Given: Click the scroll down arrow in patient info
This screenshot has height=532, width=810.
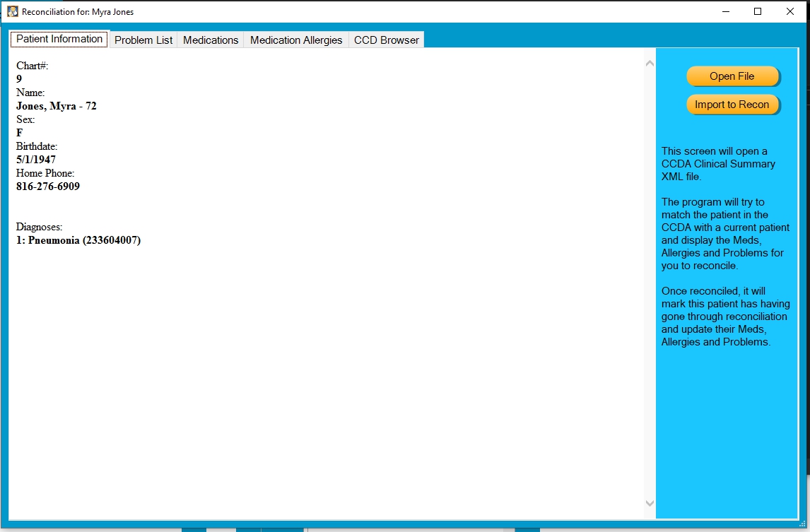Looking at the screenshot, I should tap(650, 503).
